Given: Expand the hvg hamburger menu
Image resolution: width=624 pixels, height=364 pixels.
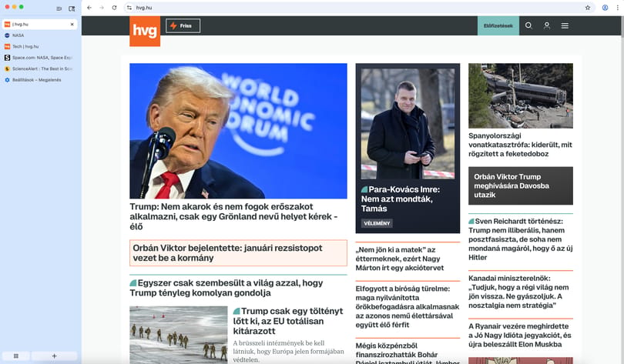Looking at the screenshot, I should coord(565,25).
